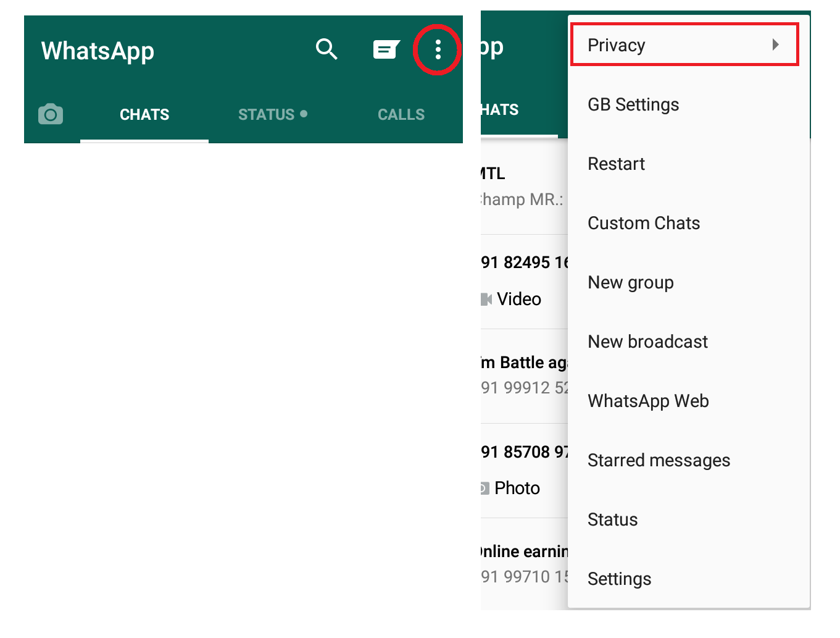Image resolution: width=840 pixels, height=638 pixels.
Task: Open the three-dot overflow menu
Action: 438,49
